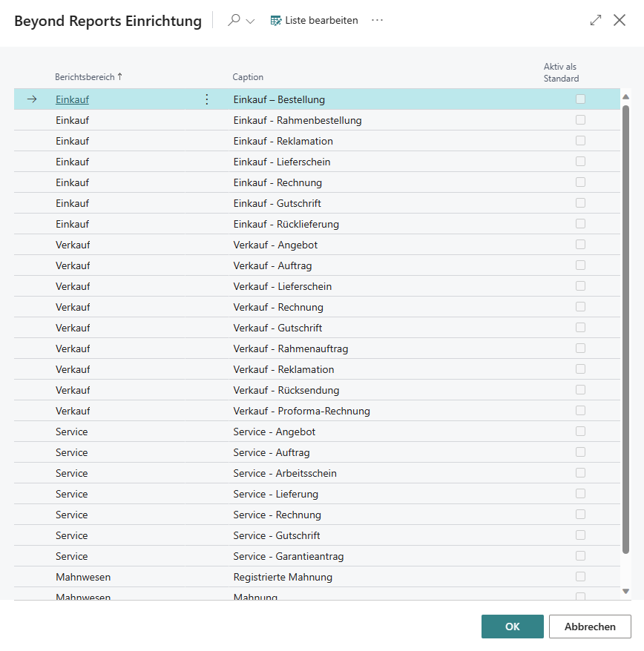Click the scroll-down arrow of the list scrollbar
This screenshot has height=651, width=644.
point(625,592)
